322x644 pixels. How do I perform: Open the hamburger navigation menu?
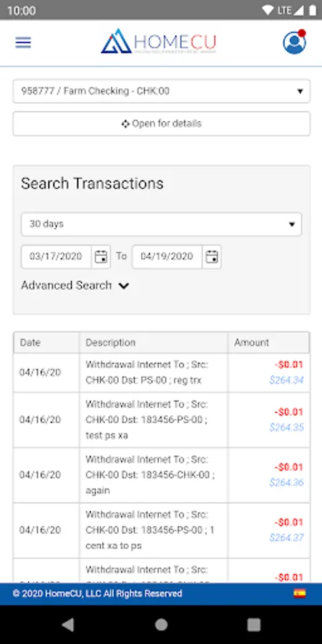pyautogui.click(x=24, y=43)
